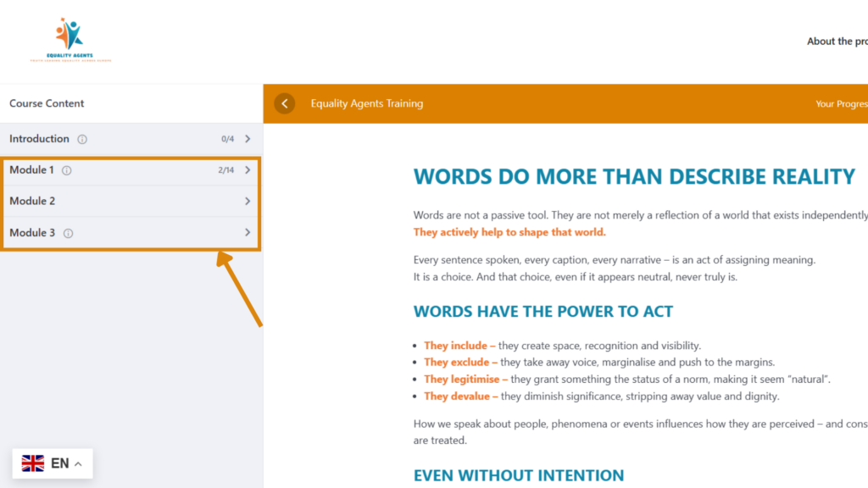Click the UK flag icon

33,463
